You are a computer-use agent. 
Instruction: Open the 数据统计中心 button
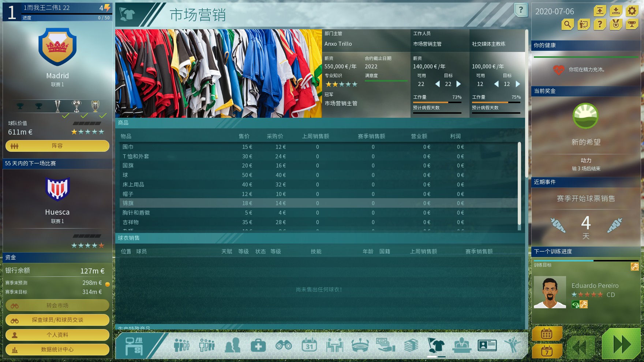(57, 350)
